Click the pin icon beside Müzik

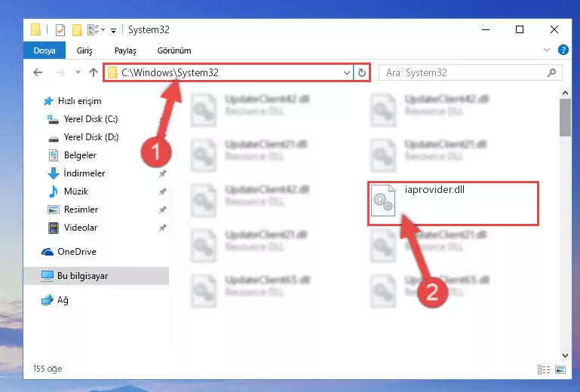162,191
